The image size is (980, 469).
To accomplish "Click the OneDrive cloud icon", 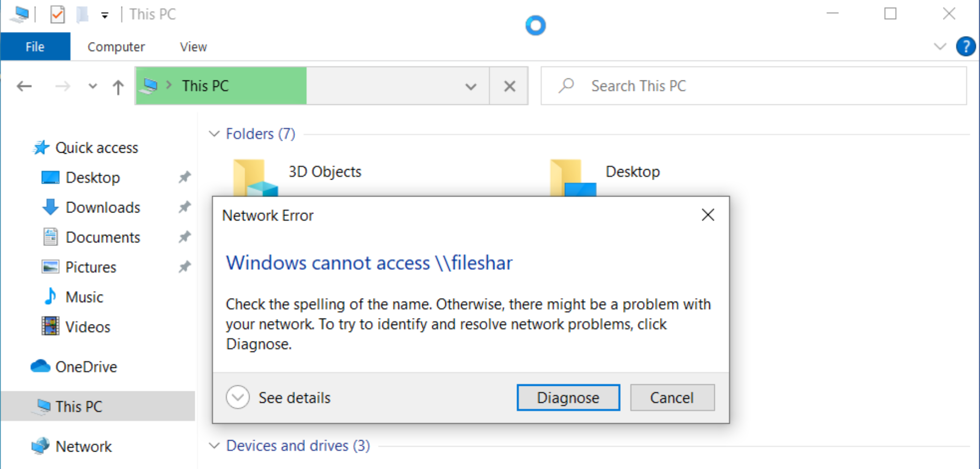I will (40, 366).
